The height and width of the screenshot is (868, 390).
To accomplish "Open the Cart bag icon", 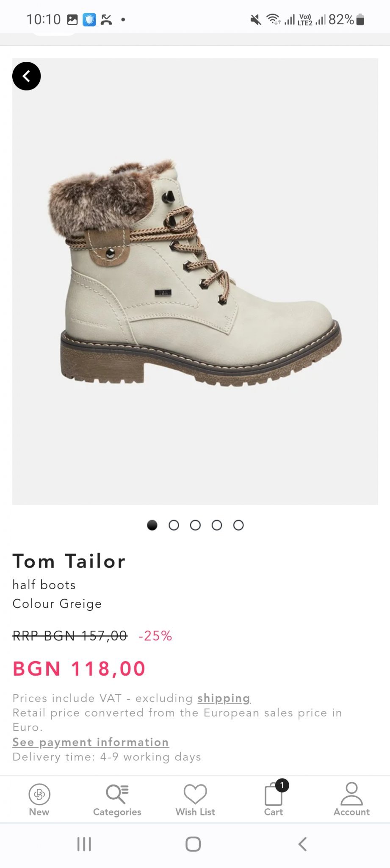I will 273,794.
